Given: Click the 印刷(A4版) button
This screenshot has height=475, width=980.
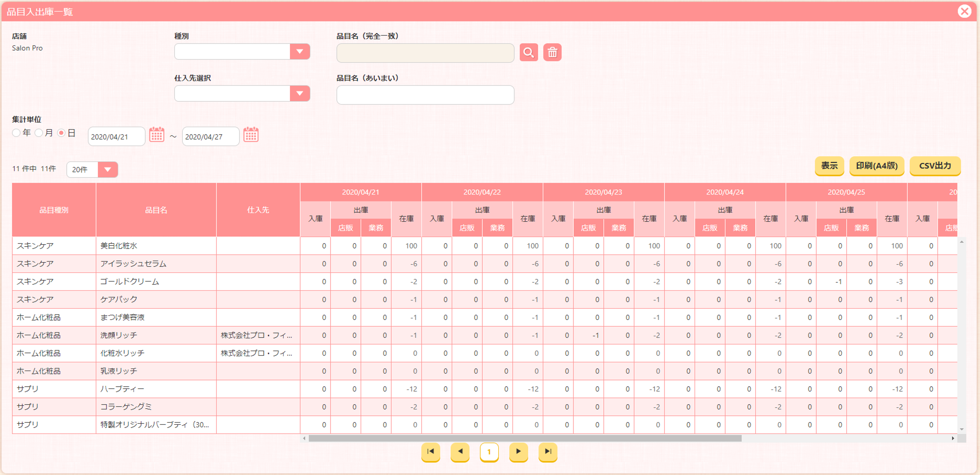Looking at the screenshot, I should tap(877, 166).
